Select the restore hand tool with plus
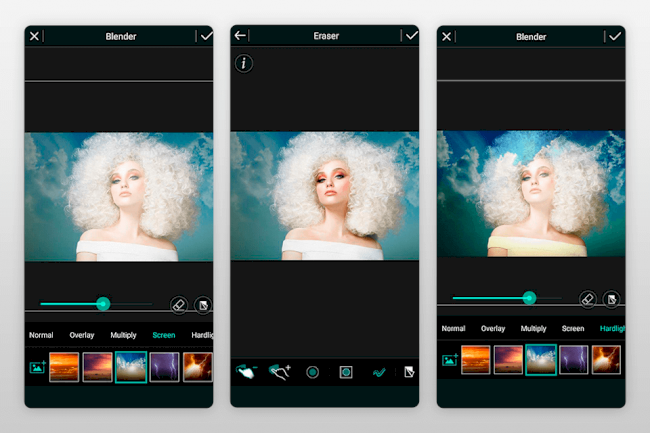 tap(280, 372)
